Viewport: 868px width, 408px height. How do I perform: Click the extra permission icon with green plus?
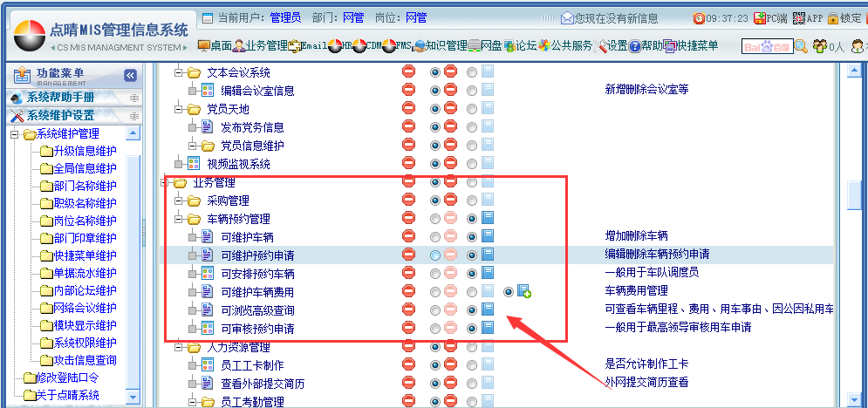click(524, 292)
